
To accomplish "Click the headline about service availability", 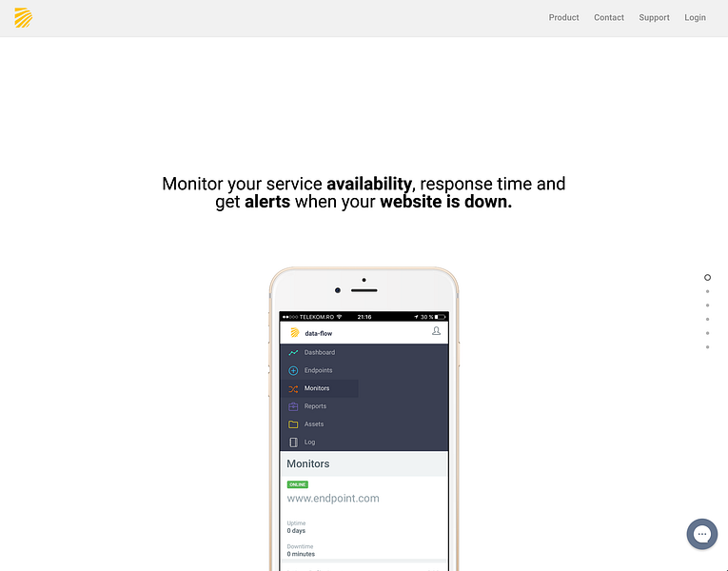I will [x=364, y=192].
